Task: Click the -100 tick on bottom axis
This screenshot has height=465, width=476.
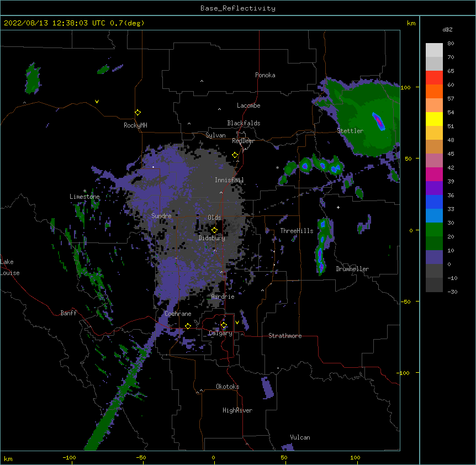Action: tap(69, 457)
